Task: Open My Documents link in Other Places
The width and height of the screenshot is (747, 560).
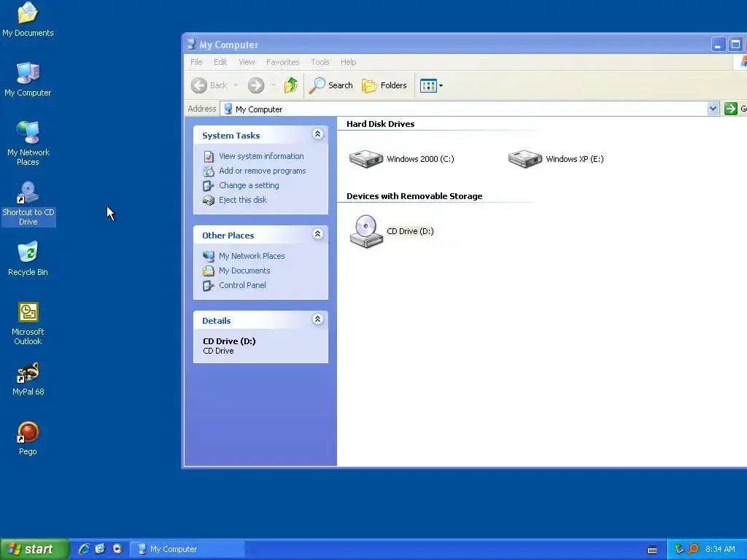Action: point(244,271)
